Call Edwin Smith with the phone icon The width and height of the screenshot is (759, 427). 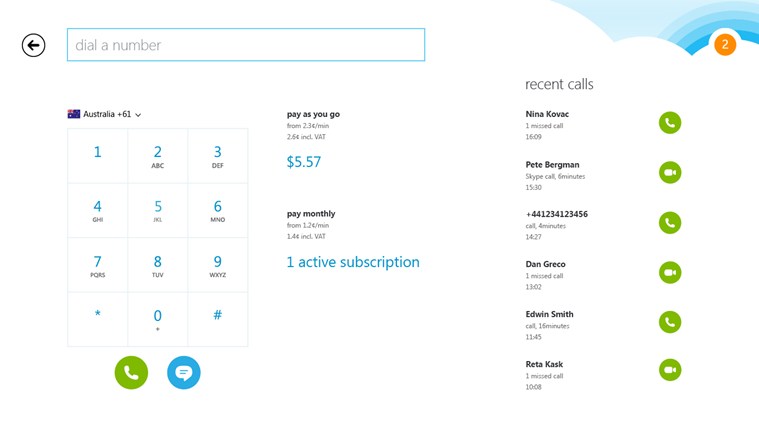point(670,322)
